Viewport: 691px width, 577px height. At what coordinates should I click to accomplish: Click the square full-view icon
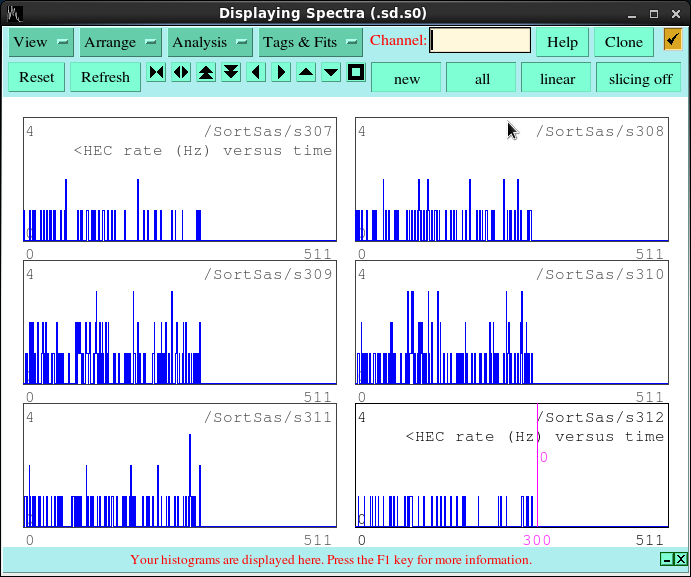[x=356, y=73]
